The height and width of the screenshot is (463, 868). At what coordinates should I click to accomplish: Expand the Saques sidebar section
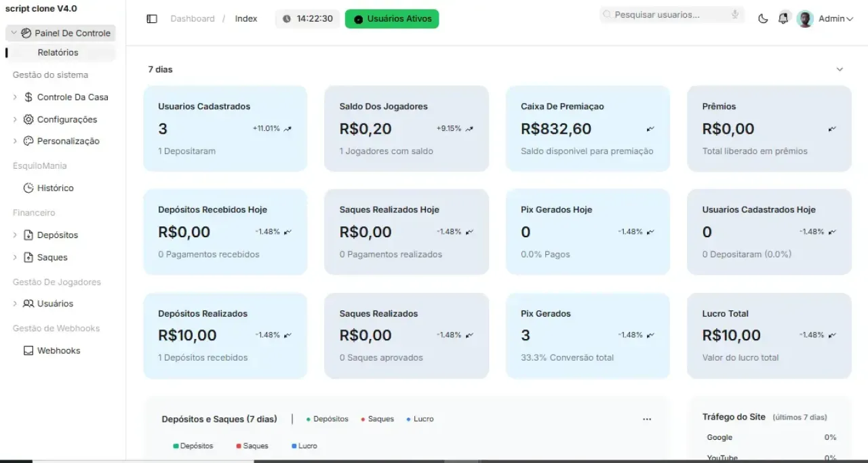pyautogui.click(x=15, y=257)
